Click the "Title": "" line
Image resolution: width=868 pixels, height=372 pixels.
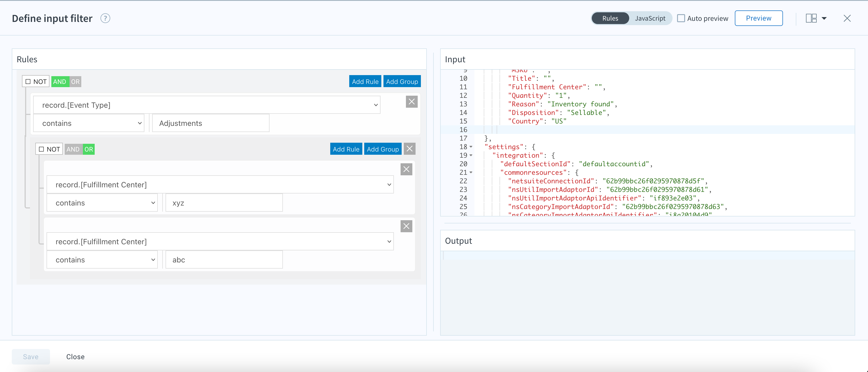tap(531, 79)
